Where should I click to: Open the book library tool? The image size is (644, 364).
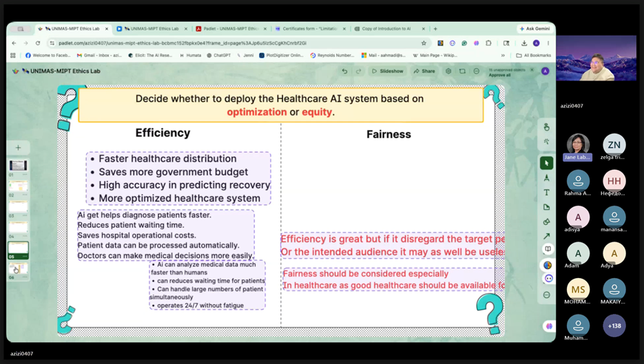[x=548, y=249]
